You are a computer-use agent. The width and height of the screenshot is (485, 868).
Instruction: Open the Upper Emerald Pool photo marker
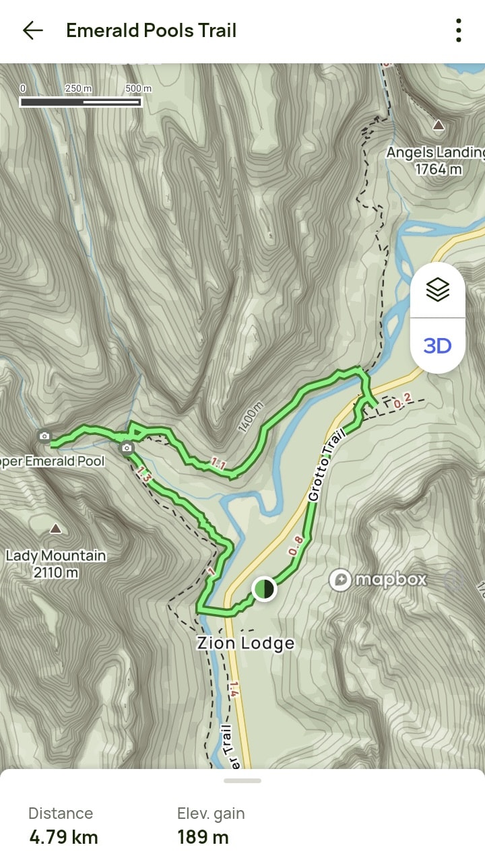[44, 436]
